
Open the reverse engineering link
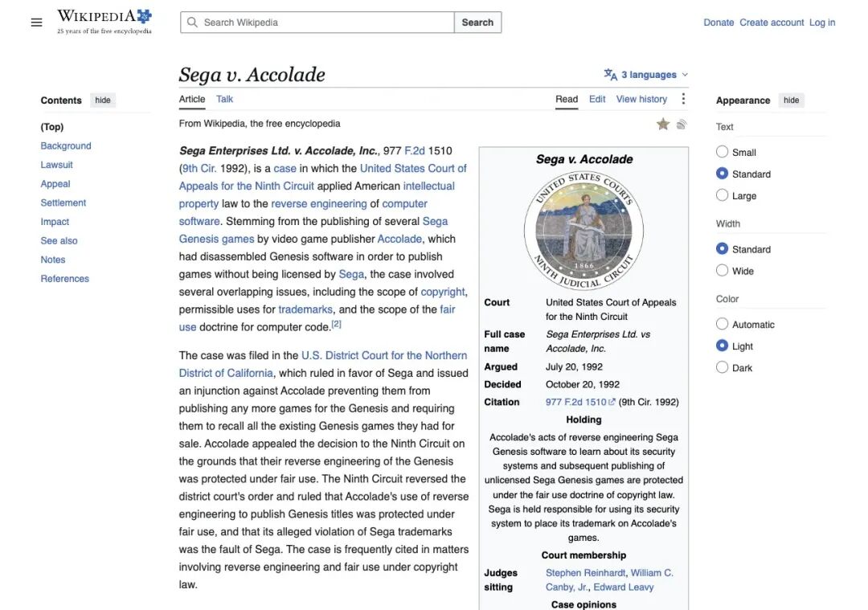319,203
